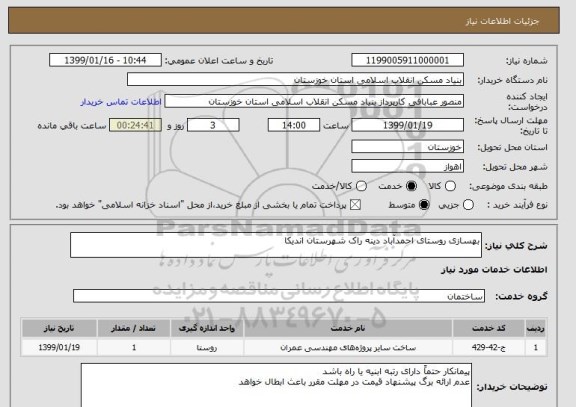Click the buyer notes text area
The image size is (576, 407).
point(276,385)
